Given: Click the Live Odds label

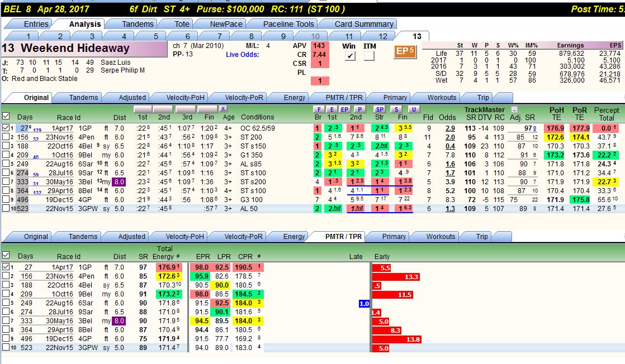Looking at the screenshot, I should [x=243, y=55].
